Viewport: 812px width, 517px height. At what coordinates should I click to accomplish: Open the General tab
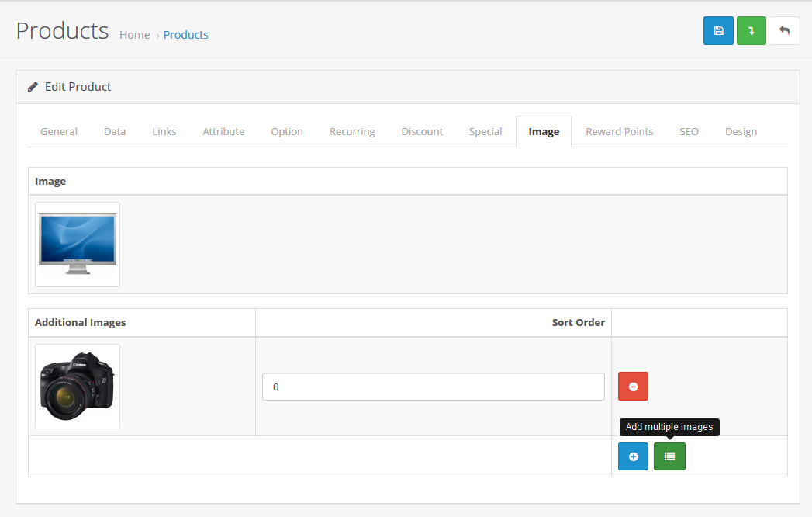pos(59,131)
